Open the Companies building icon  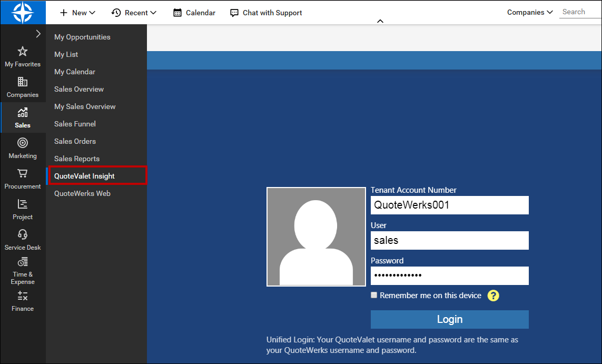(x=23, y=82)
